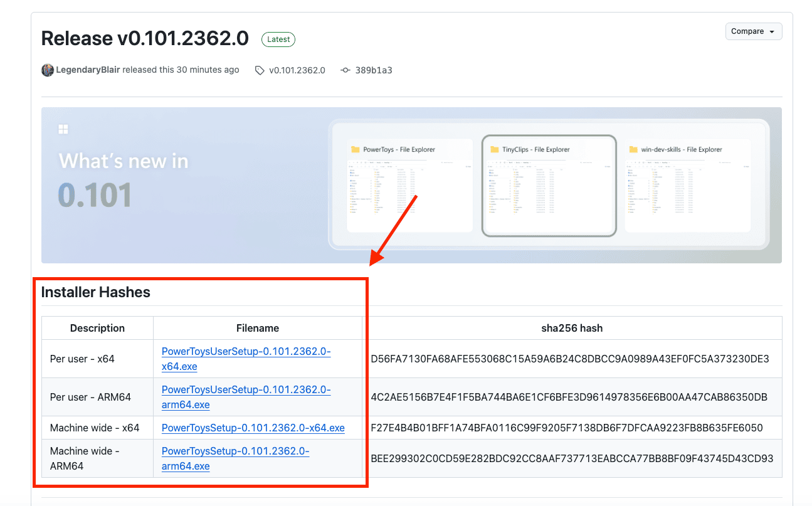Screen dimensions: 812x506
Task: Open the v0.101.2362.0 tag link
Action: (297, 70)
